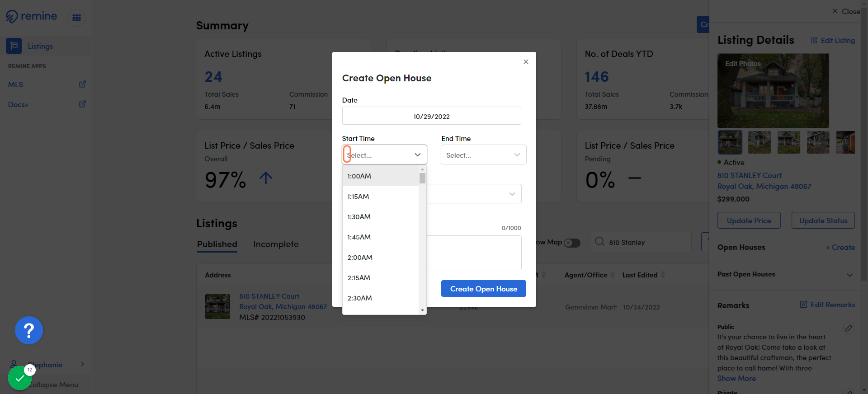Screen dimensions: 868x394
Task: Open the 810 STANLEY Court table link
Action: [x=269, y=296]
